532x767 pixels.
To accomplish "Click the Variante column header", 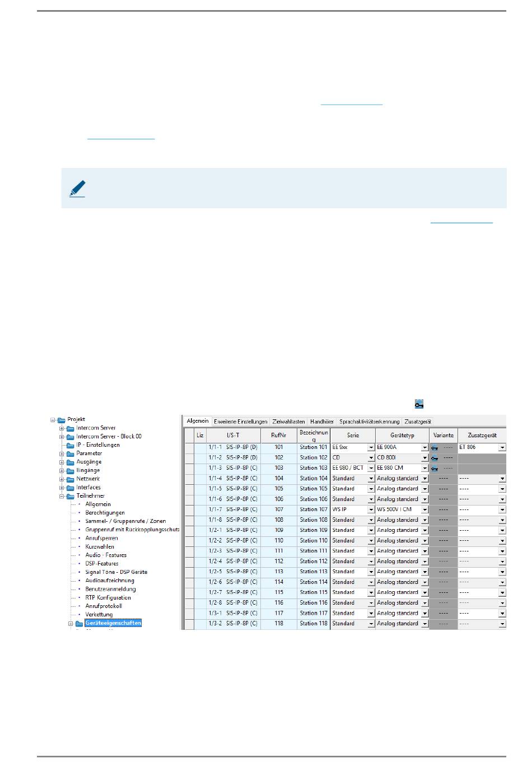I will point(444,436).
